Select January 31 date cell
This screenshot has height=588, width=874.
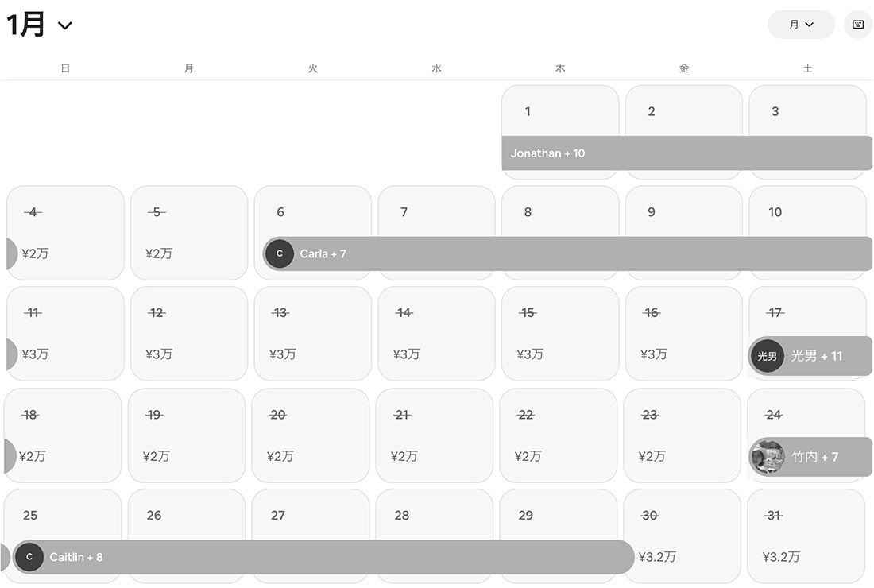tap(806, 536)
